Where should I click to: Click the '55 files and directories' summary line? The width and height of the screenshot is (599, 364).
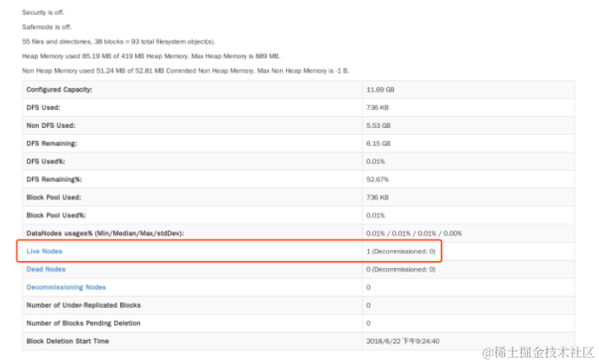[x=118, y=42]
